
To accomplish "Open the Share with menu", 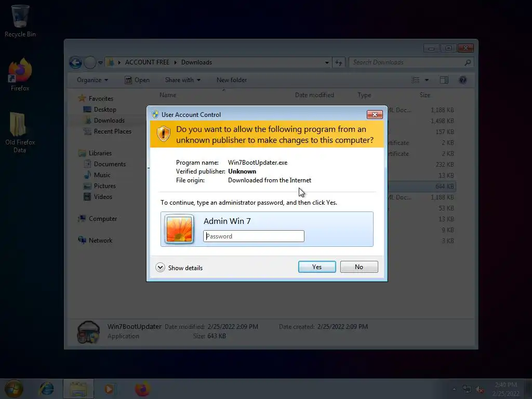I will coord(182,80).
